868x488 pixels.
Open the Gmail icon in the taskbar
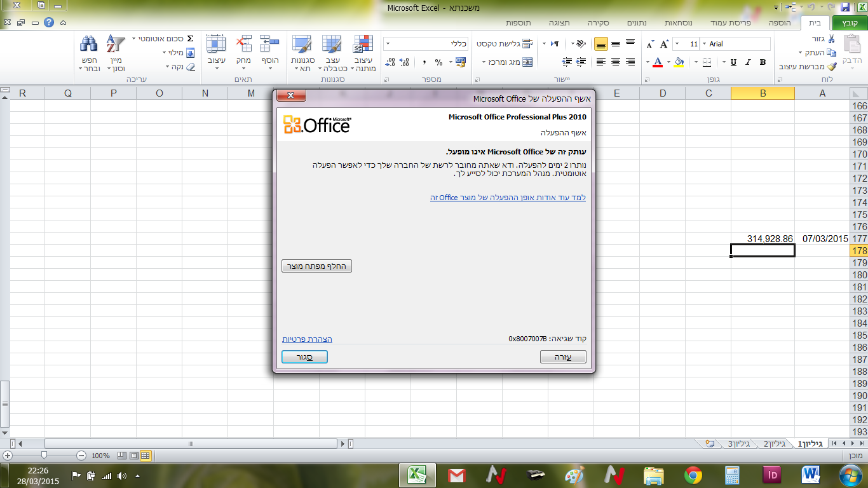click(457, 475)
